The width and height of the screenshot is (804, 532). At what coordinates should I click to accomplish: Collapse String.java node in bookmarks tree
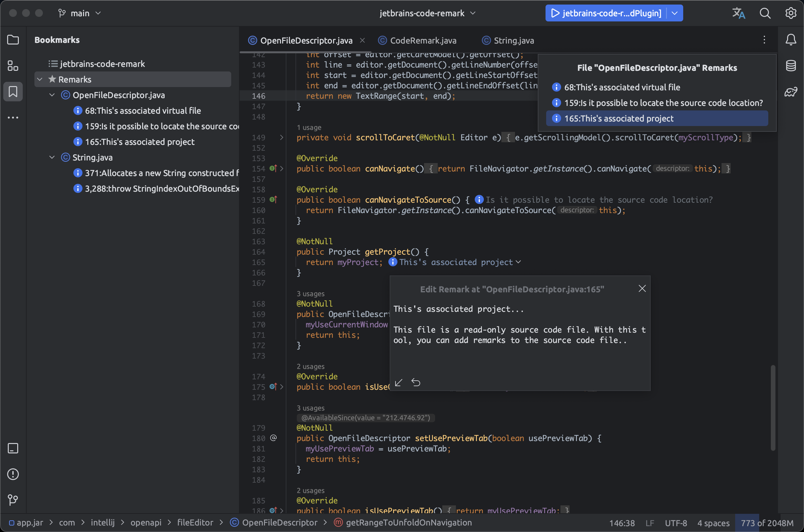tap(52, 158)
